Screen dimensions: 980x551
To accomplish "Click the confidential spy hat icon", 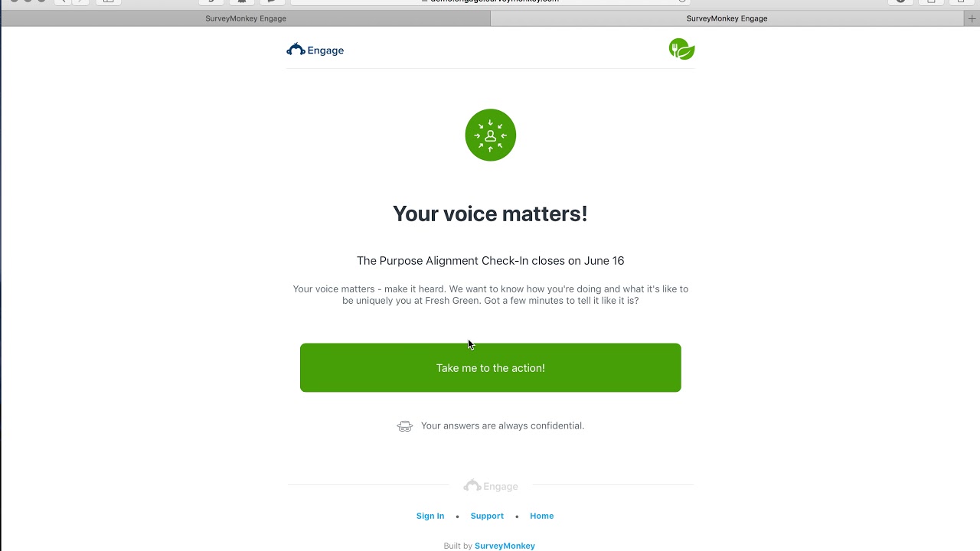I will 405,426.
